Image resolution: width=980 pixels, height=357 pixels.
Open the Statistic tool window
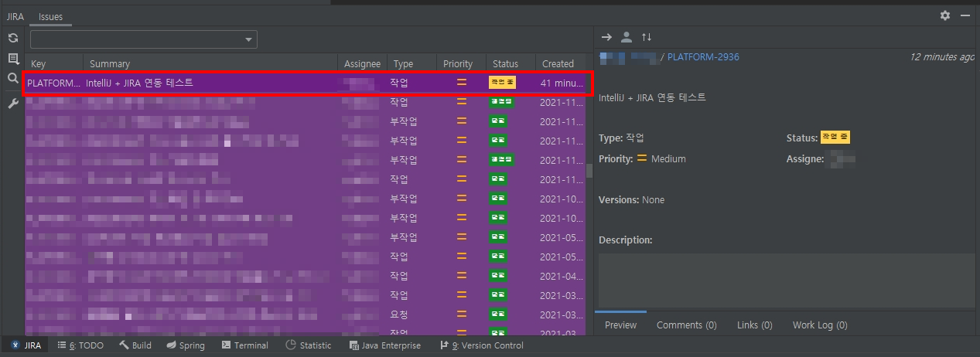309,345
